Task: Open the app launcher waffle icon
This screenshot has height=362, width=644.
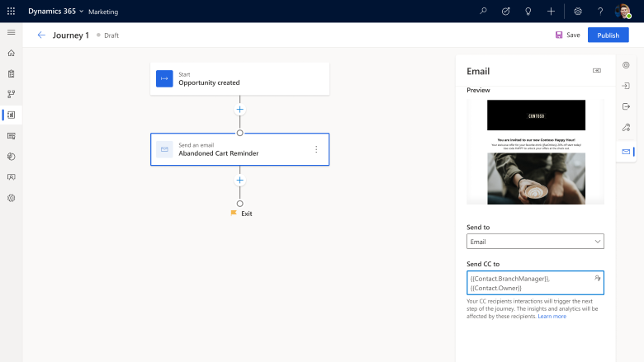Action: coord(11,11)
